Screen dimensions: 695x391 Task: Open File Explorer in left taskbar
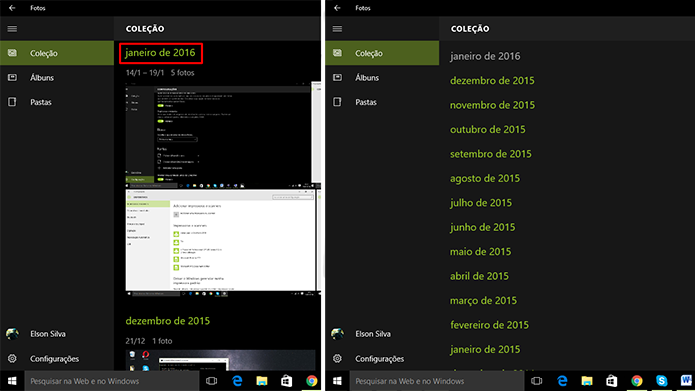pyautogui.click(x=262, y=381)
